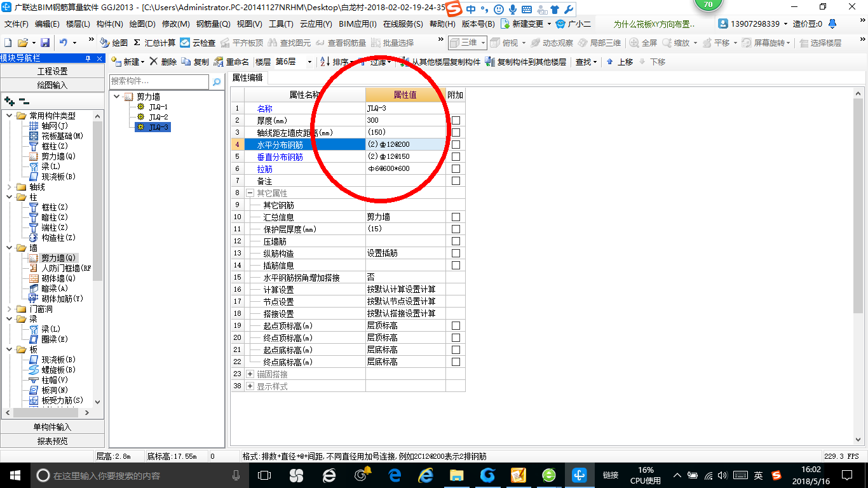The height and width of the screenshot is (488, 868).
Task: Click 复制 copy component button
Action: [195, 62]
